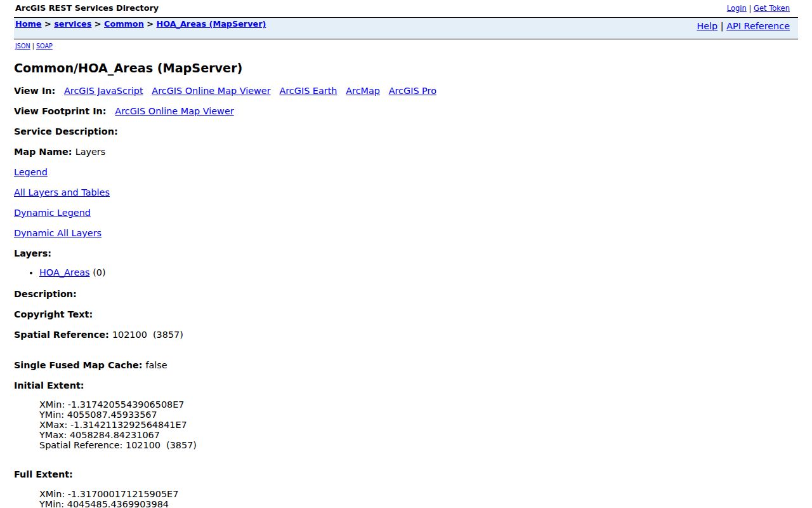Viewport: 812px width, 508px height.
Task: View in ArcGIS JavaScript
Action: click(x=103, y=91)
